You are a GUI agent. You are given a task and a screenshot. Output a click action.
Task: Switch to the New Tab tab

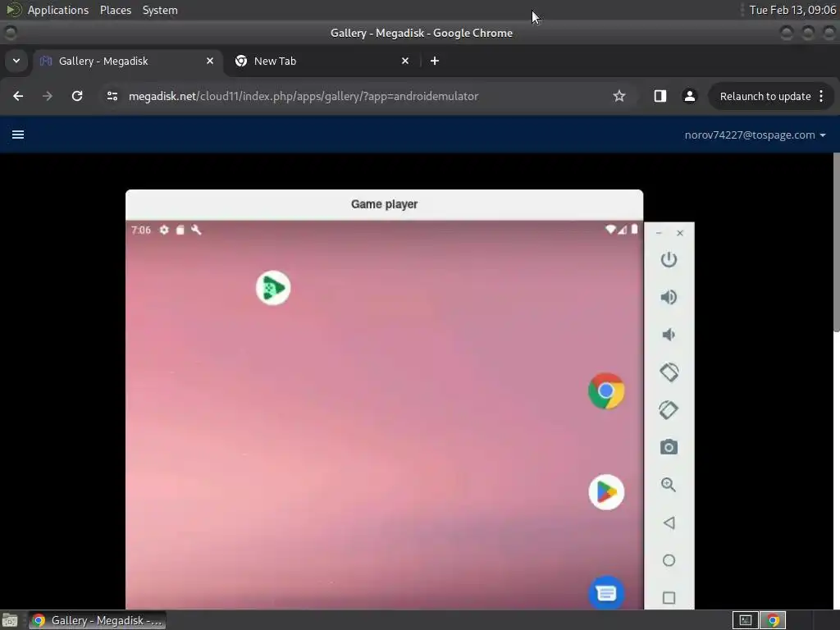click(x=322, y=61)
